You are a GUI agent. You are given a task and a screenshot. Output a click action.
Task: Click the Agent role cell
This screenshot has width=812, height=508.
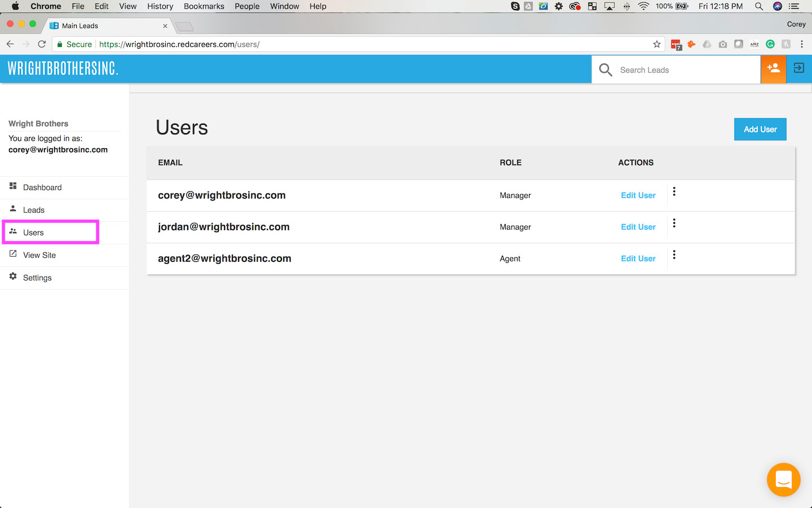[510, 259]
